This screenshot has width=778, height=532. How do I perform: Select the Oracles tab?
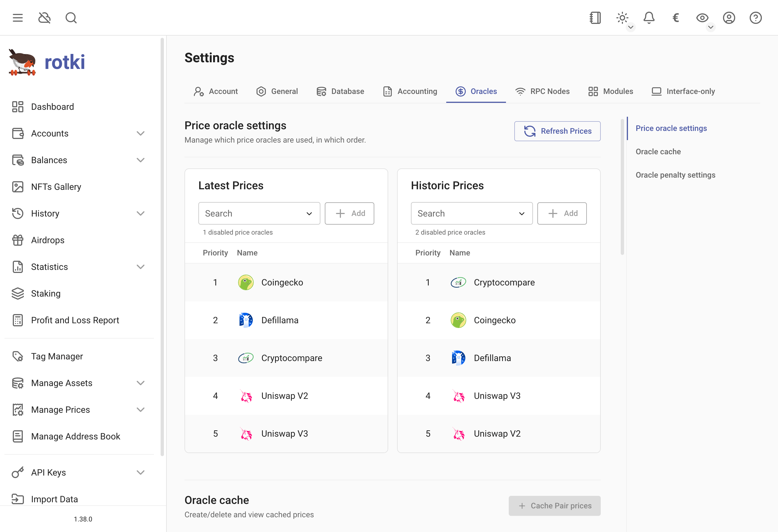(x=476, y=91)
